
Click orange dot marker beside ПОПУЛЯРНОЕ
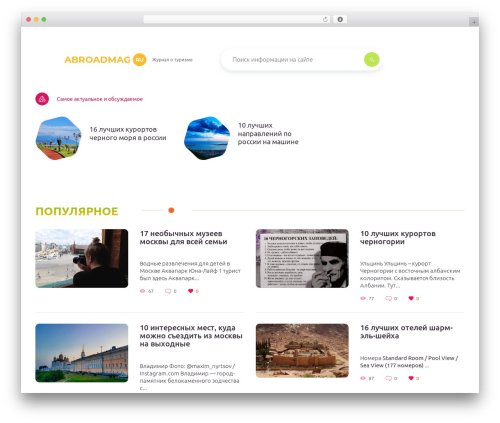tap(171, 210)
